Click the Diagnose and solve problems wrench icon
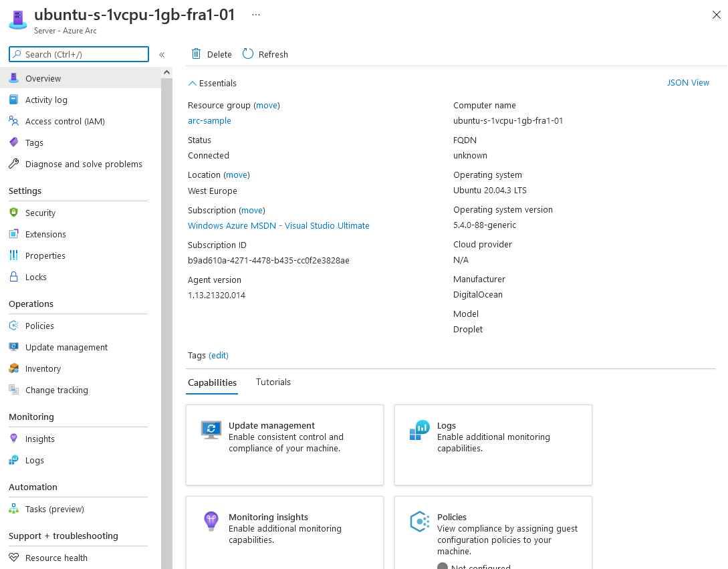Viewport: 728px width, 569px height. (x=14, y=164)
